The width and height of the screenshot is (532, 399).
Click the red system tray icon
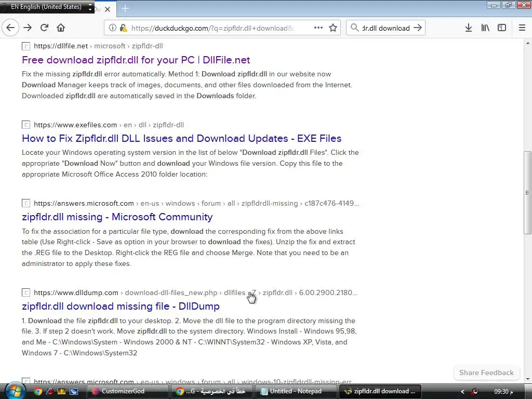pyautogui.click(x=475, y=392)
